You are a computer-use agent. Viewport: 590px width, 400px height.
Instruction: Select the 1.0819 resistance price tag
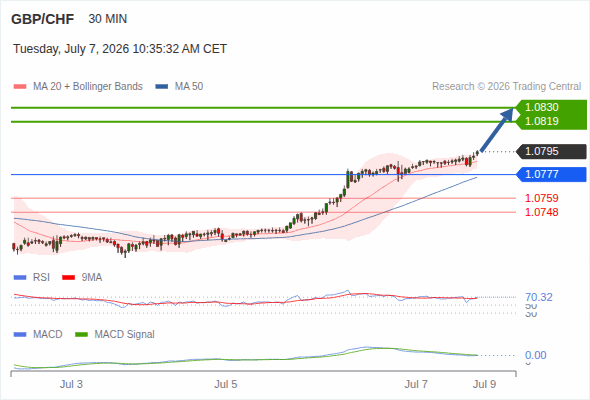click(551, 122)
